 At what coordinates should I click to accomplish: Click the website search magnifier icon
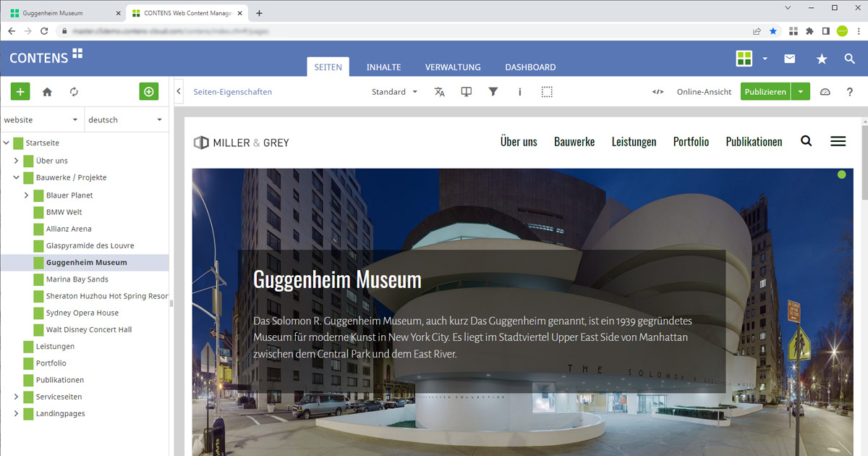(x=807, y=141)
